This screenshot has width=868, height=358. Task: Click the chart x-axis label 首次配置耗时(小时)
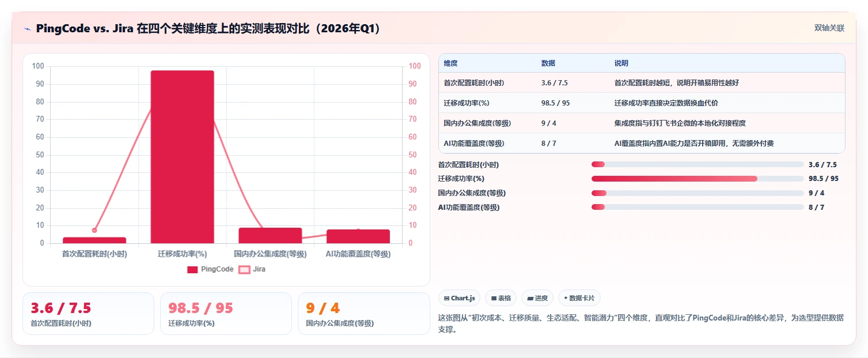click(94, 254)
